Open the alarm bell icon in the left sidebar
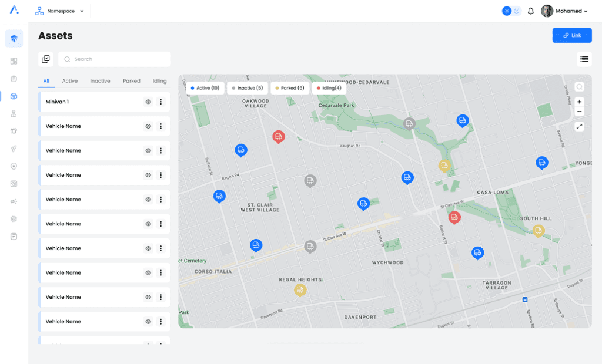The width and height of the screenshot is (602, 364). coord(14,131)
